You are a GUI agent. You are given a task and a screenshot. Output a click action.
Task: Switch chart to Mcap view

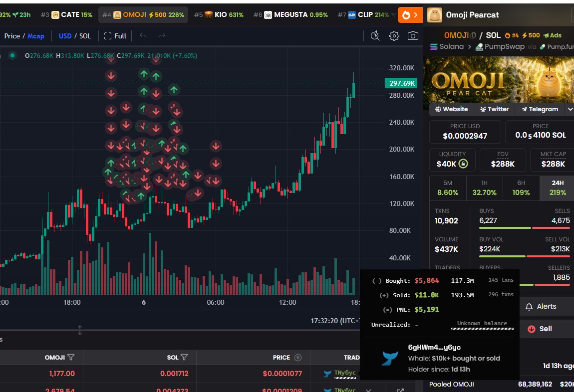(x=36, y=36)
